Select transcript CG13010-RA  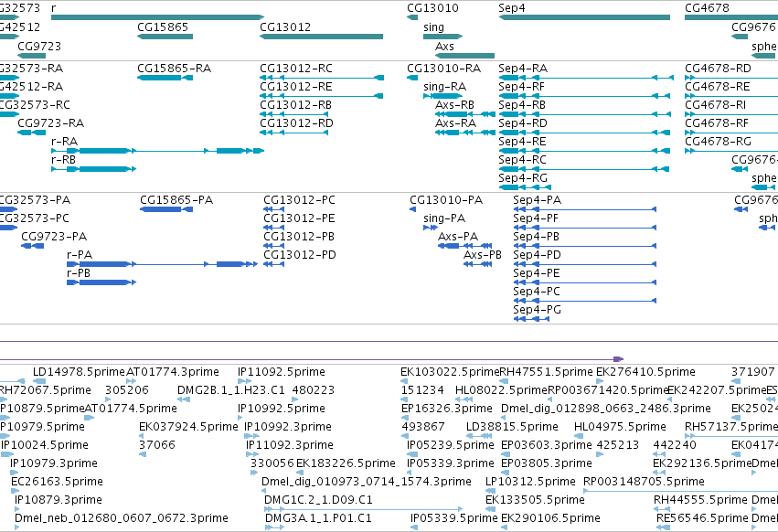[412, 78]
